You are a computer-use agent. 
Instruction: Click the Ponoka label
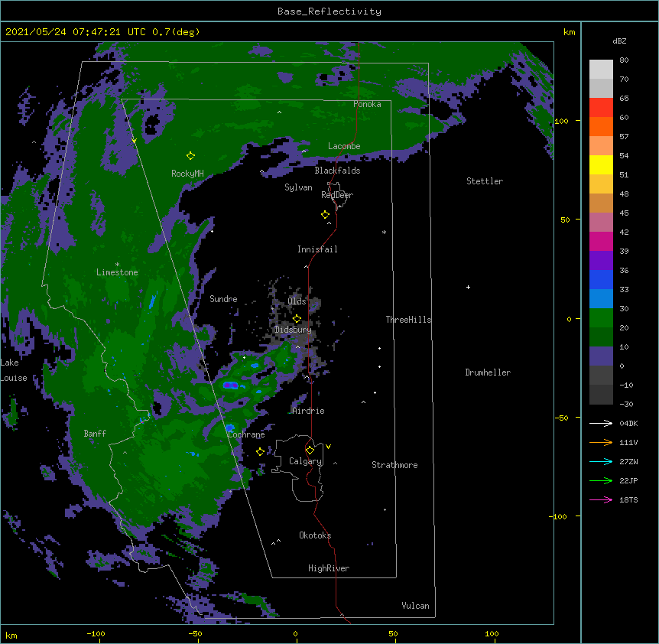click(x=367, y=104)
